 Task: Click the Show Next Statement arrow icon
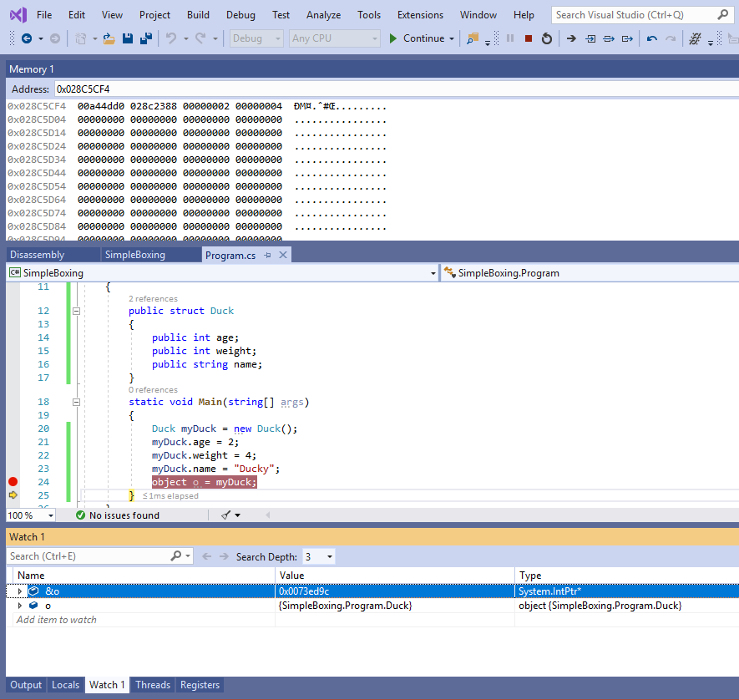571,38
